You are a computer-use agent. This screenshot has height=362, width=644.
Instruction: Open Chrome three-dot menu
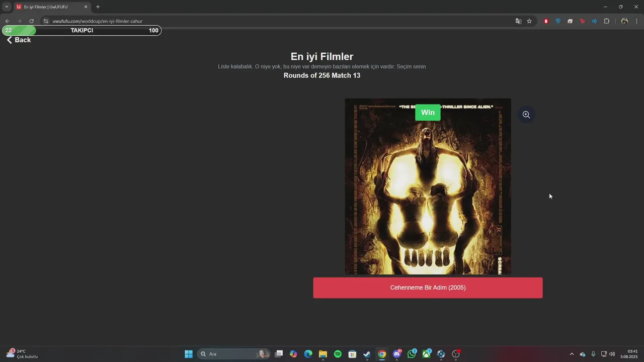(636, 21)
